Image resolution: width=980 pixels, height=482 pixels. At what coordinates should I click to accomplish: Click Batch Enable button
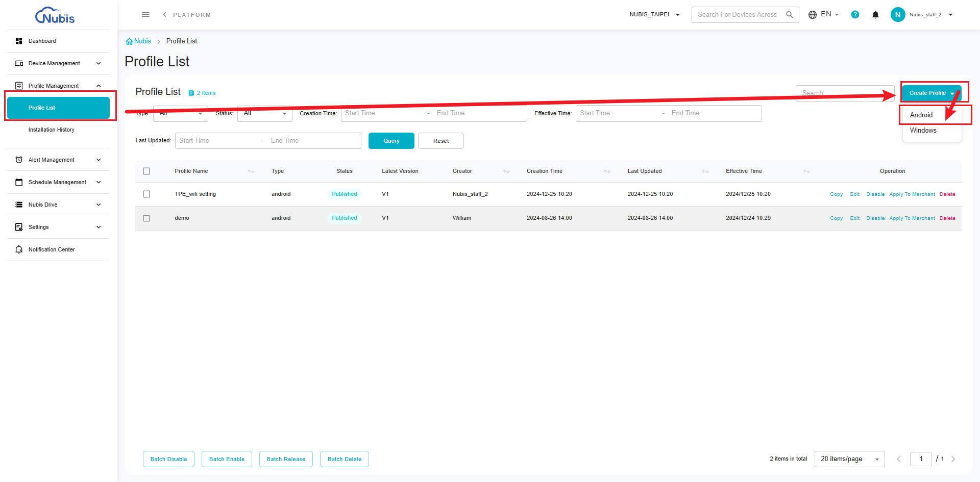point(227,459)
